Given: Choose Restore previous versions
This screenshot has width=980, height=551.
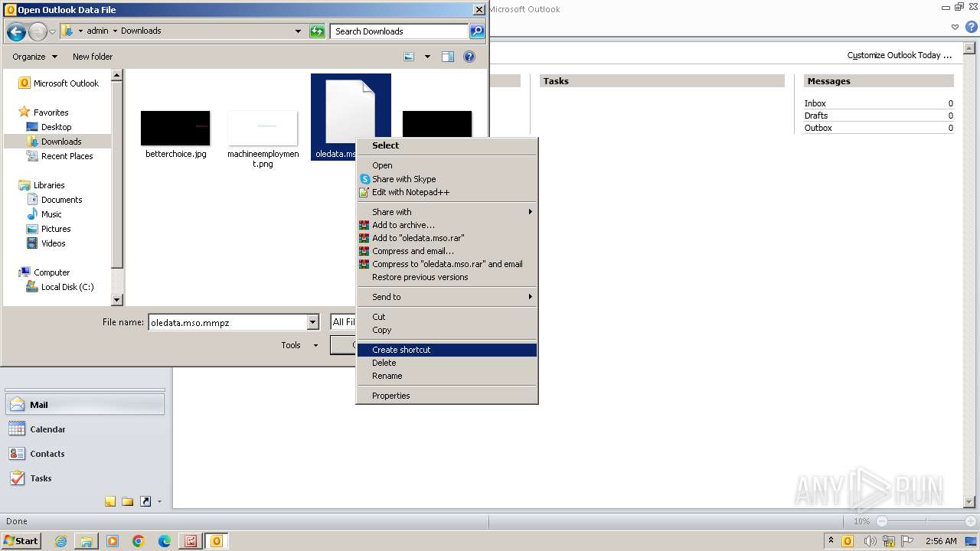Looking at the screenshot, I should 447,277.
